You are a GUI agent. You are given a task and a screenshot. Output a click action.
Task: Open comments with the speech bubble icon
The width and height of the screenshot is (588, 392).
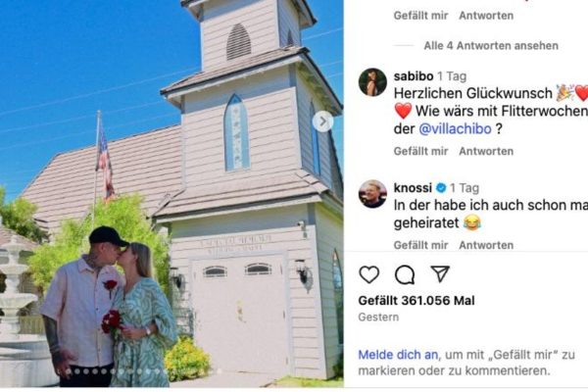pos(405,274)
